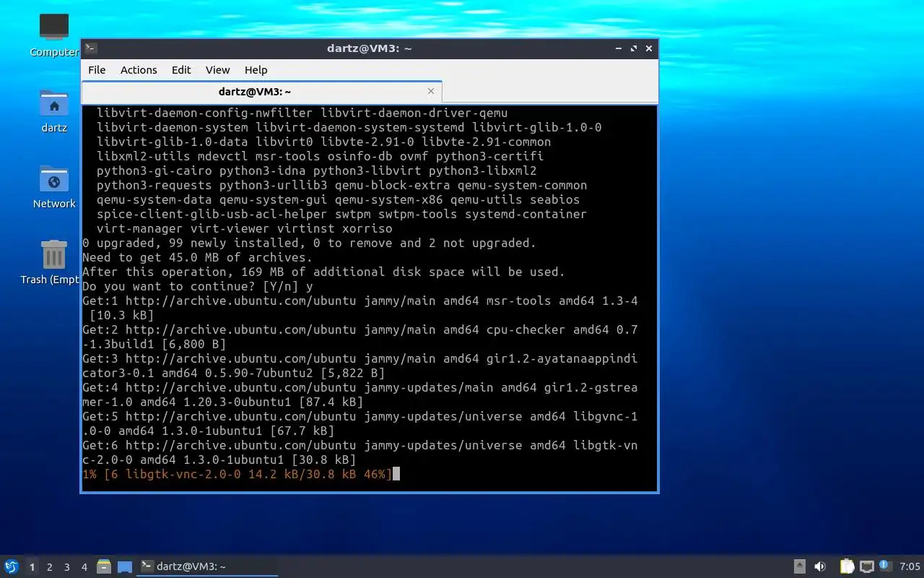
Task: Open the terminal File menu
Action: tap(97, 70)
